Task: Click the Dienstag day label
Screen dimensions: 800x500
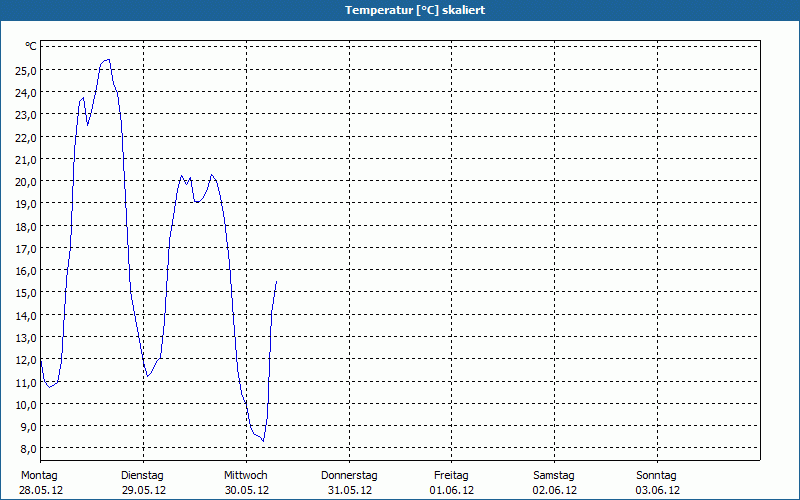Action: click(142, 476)
